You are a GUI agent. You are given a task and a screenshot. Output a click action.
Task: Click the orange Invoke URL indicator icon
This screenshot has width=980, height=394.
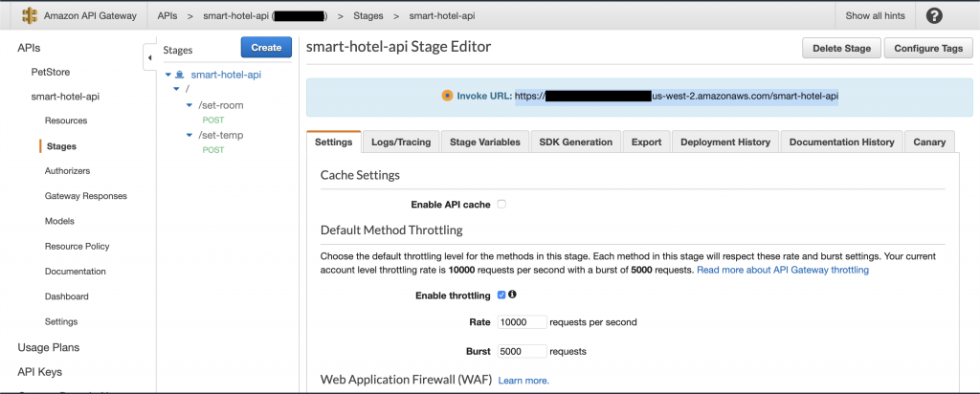[x=447, y=96]
